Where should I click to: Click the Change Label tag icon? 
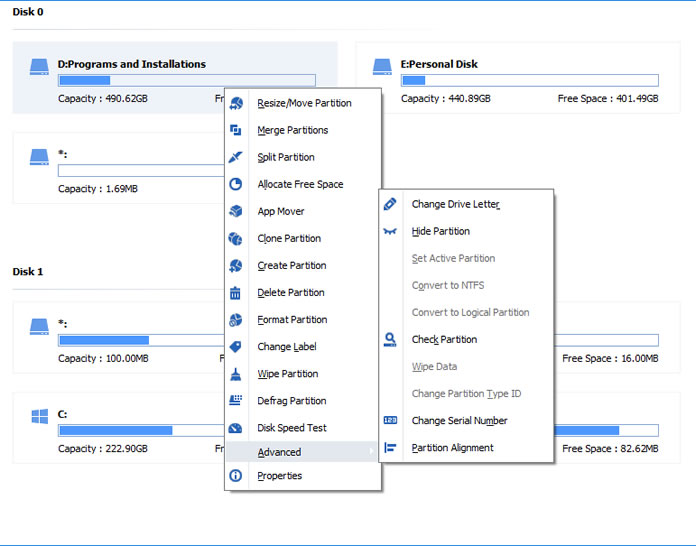click(x=236, y=347)
